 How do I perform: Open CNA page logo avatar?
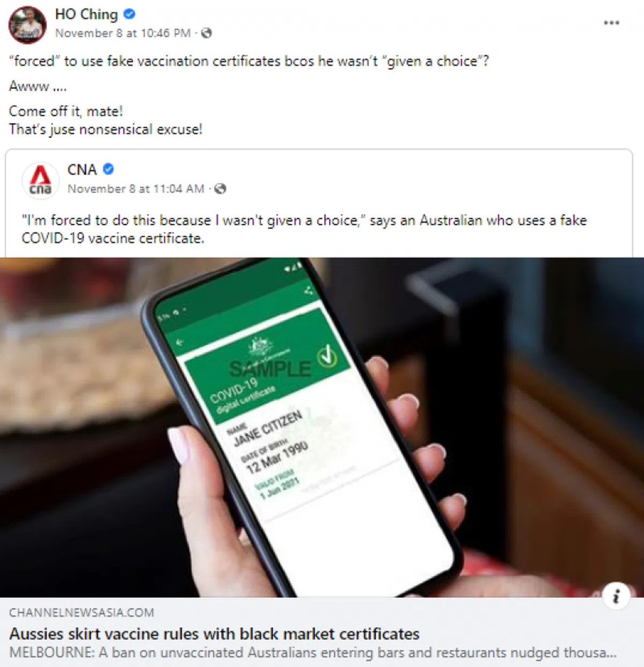pyautogui.click(x=41, y=180)
